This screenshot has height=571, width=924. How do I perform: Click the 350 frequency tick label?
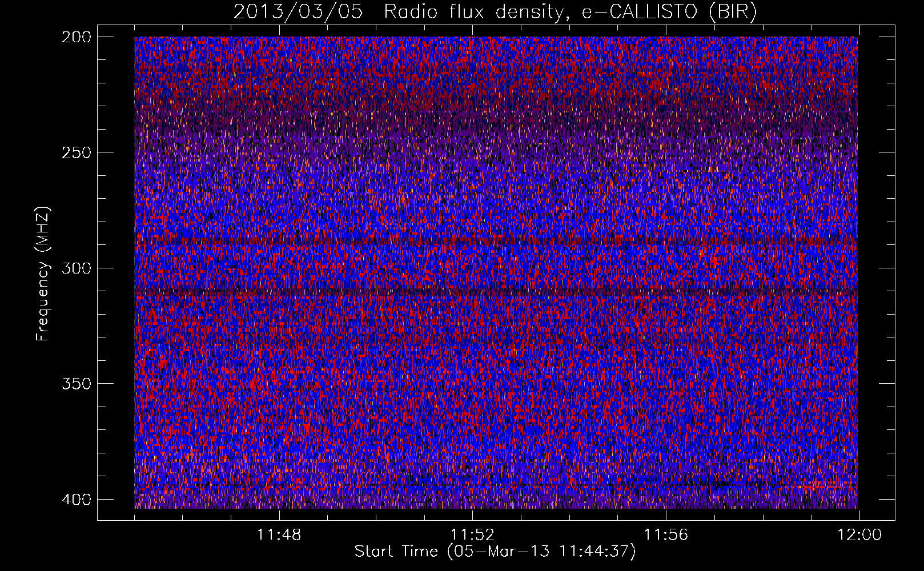point(76,384)
